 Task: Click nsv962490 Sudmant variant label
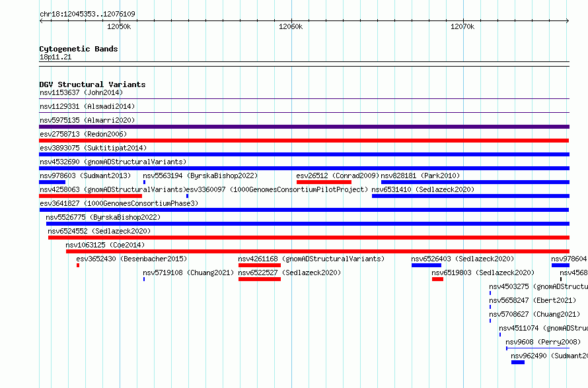(x=550, y=356)
